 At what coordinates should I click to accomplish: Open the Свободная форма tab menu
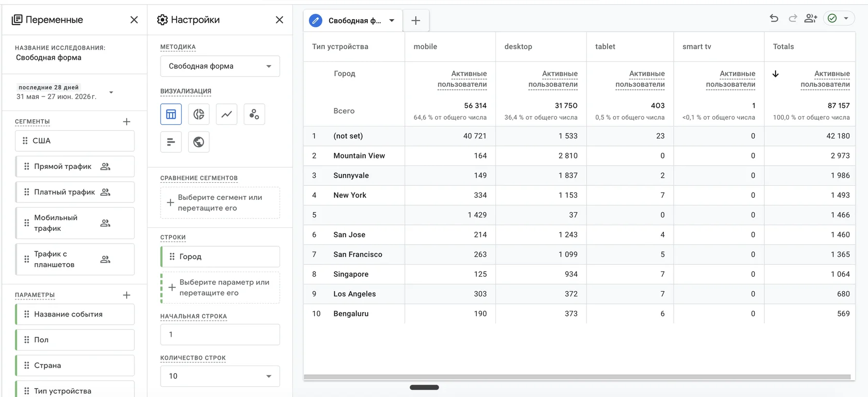[x=392, y=21]
